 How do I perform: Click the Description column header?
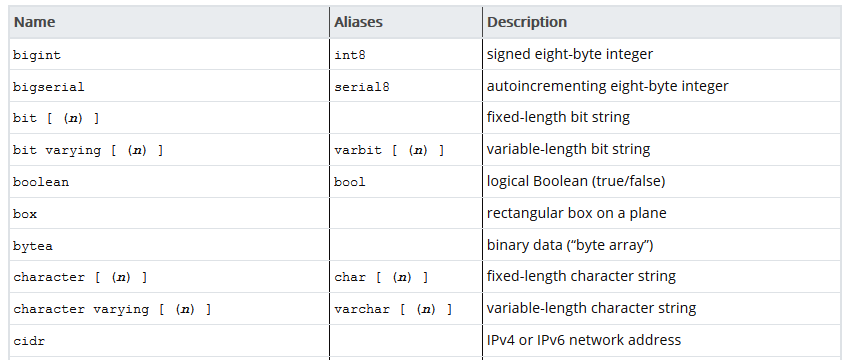[x=527, y=22]
